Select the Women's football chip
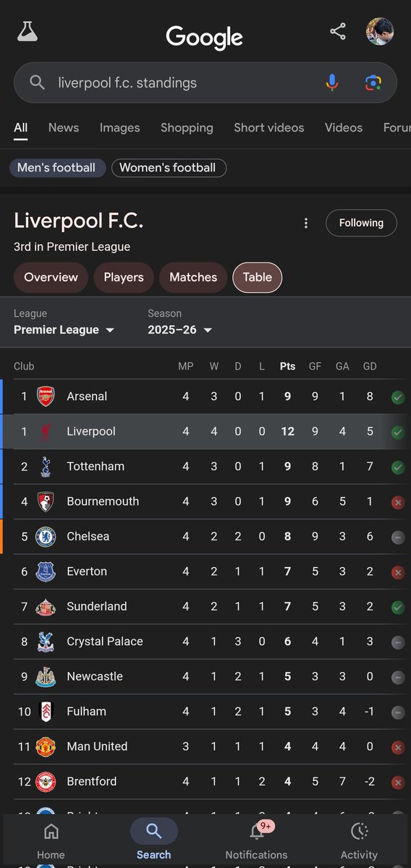Viewport: 411px width, 868px height. click(168, 168)
